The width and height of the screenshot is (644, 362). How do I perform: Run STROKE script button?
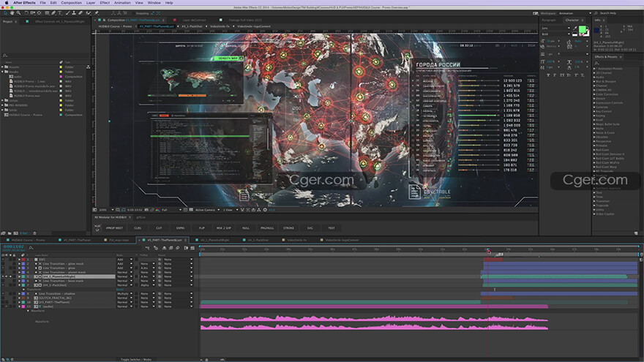click(x=288, y=227)
